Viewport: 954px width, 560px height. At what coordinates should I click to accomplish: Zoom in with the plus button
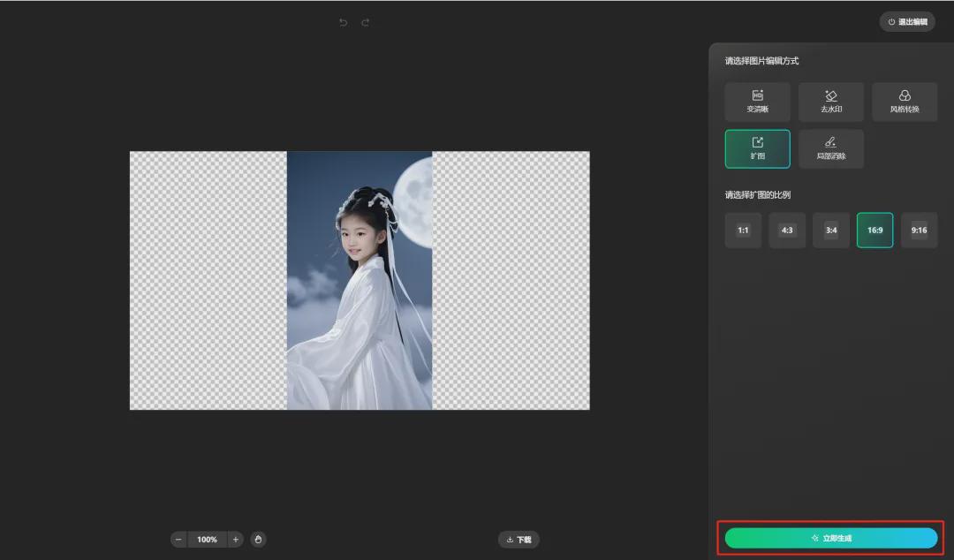coord(236,539)
